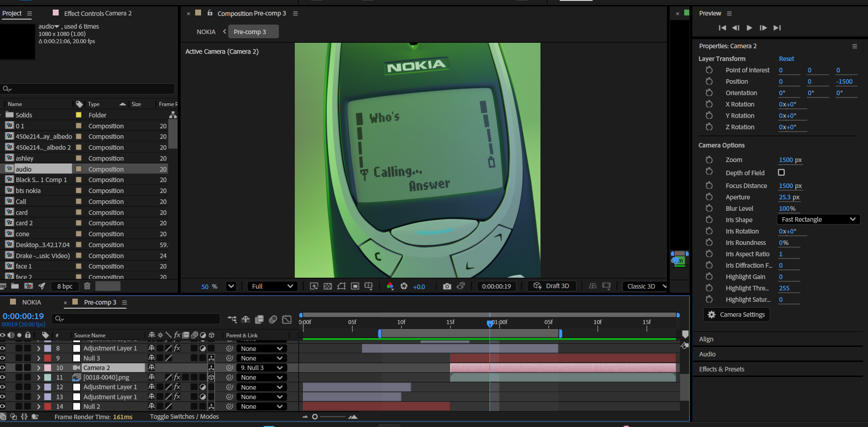
Task: Enable the Depth of Field checkbox
Action: point(781,173)
